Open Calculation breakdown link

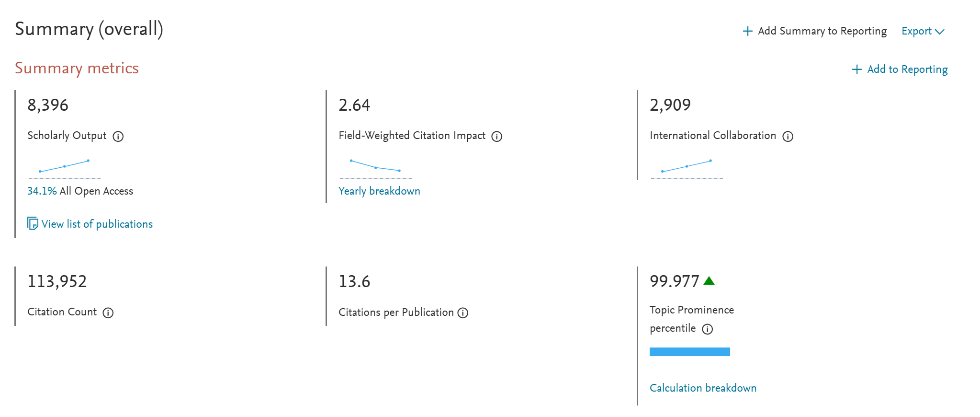[703, 388]
